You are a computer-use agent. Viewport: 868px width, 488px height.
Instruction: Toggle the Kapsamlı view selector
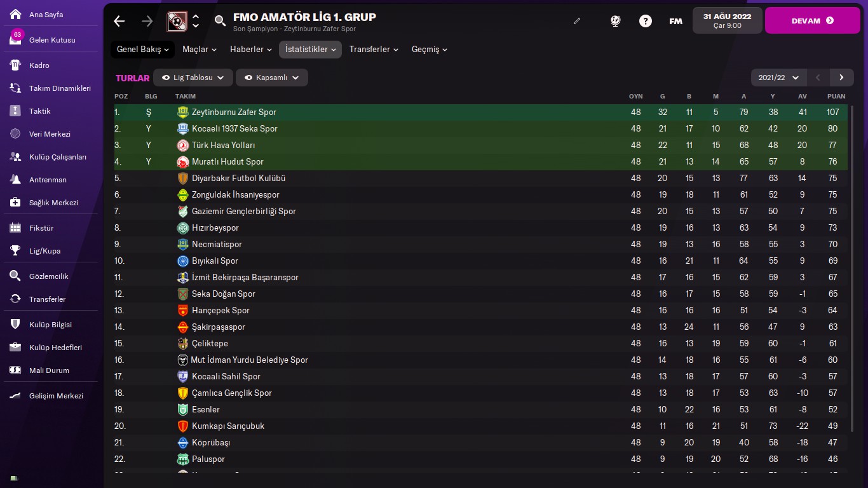pyautogui.click(x=272, y=78)
